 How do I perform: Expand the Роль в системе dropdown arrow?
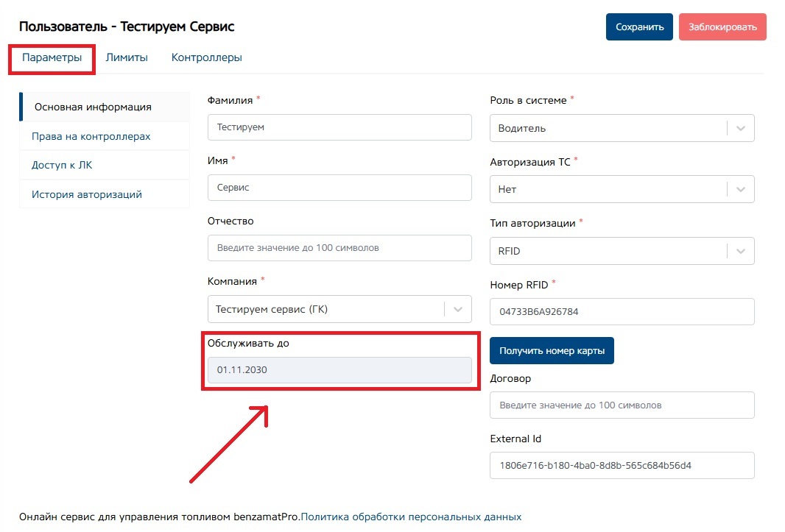[741, 128]
